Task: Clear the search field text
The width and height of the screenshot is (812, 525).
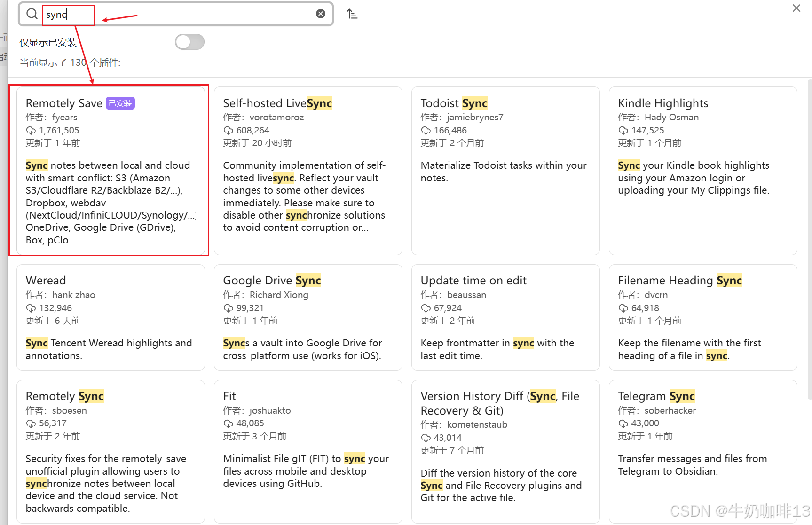Action: point(321,14)
